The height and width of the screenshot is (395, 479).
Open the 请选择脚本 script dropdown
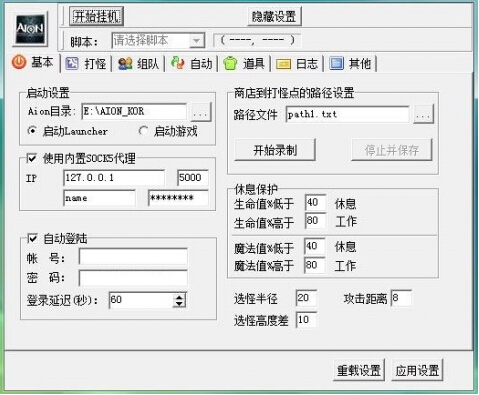tap(158, 41)
